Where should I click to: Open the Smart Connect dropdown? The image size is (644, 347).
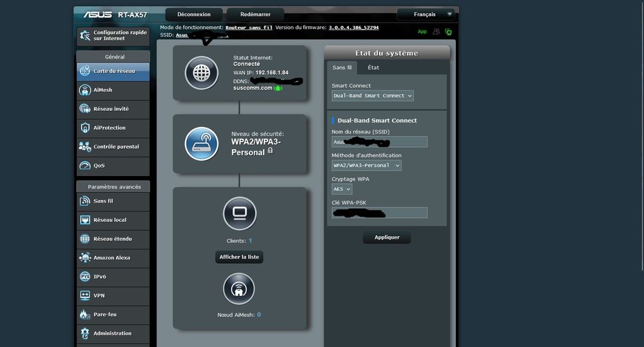click(373, 95)
